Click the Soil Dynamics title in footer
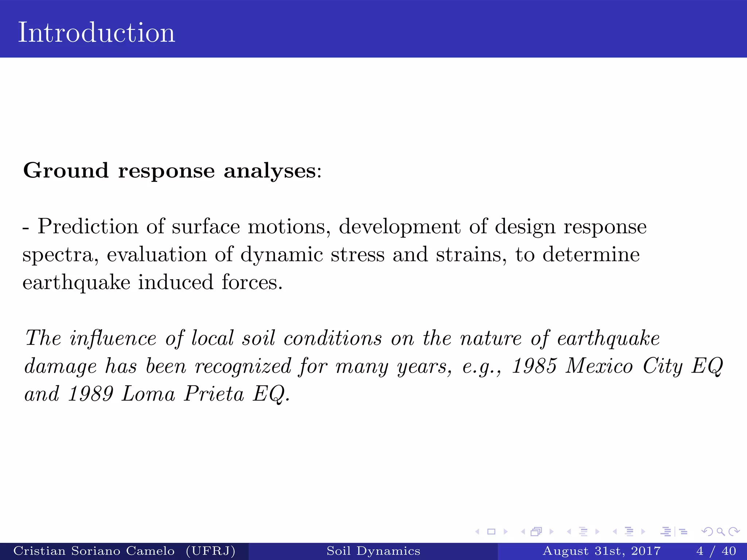The height and width of the screenshot is (560, 747). tap(373, 551)
